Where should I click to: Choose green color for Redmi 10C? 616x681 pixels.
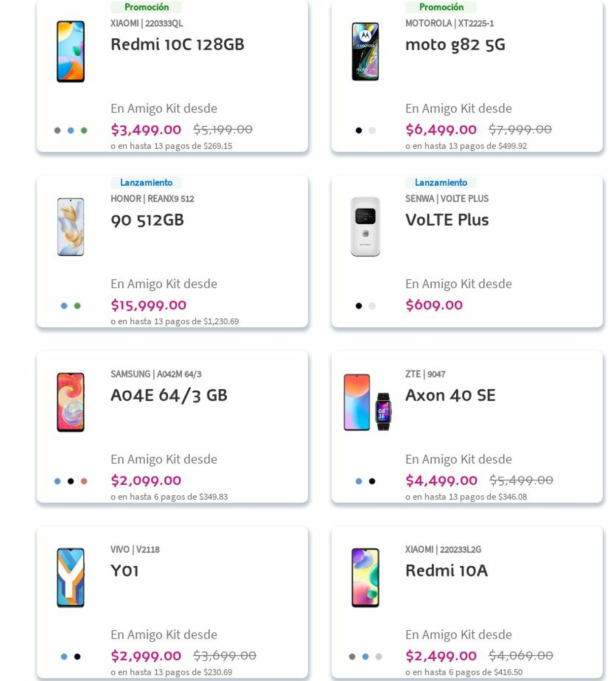(x=84, y=131)
